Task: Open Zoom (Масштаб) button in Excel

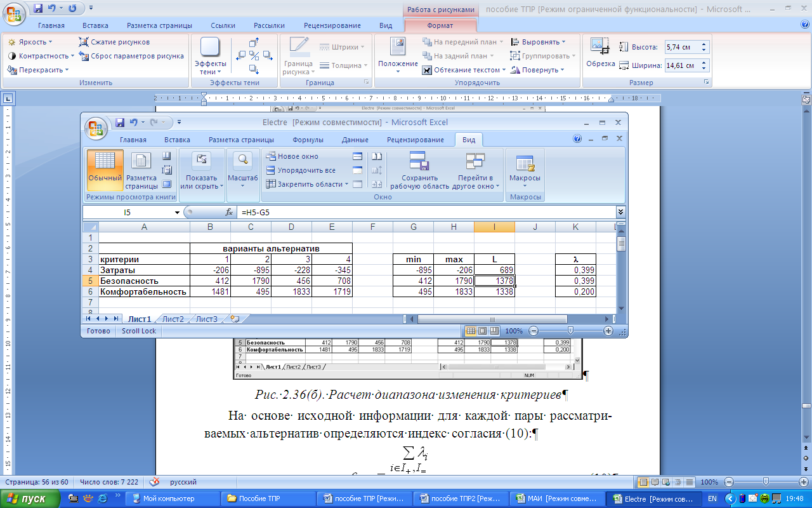Action: pyautogui.click(x=243, y=171)
